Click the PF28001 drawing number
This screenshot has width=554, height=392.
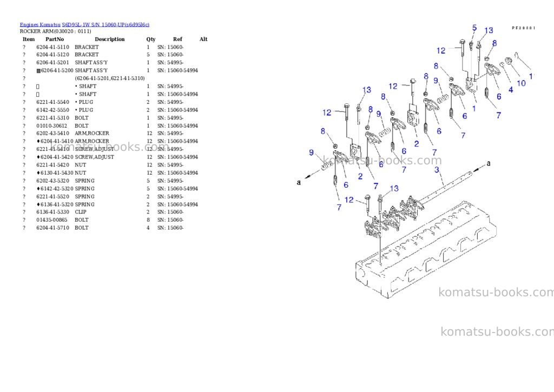524,28
